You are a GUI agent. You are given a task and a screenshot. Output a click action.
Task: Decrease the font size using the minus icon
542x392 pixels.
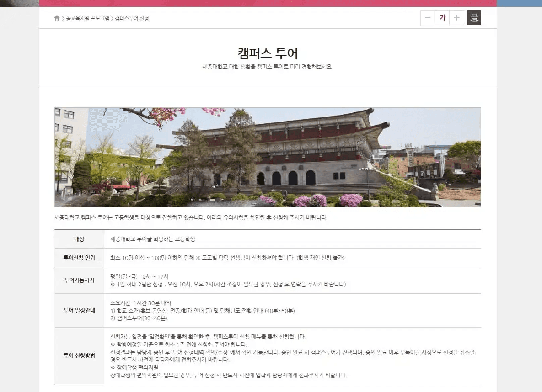428,17
